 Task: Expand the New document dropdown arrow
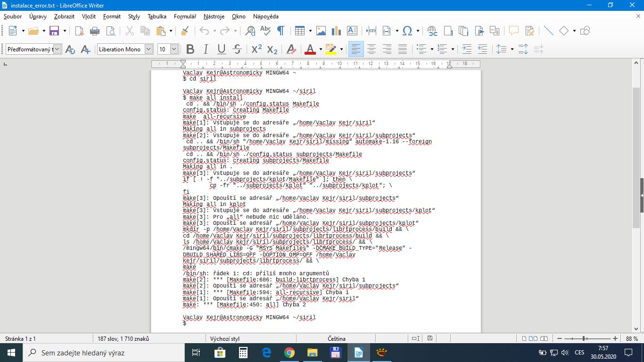[22, 31]
